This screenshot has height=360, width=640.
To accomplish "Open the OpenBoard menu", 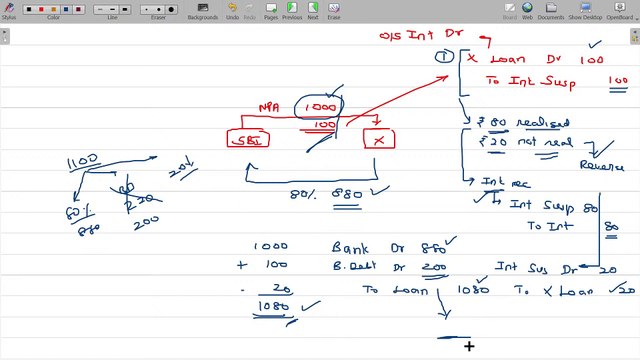I will click(621, 11).
